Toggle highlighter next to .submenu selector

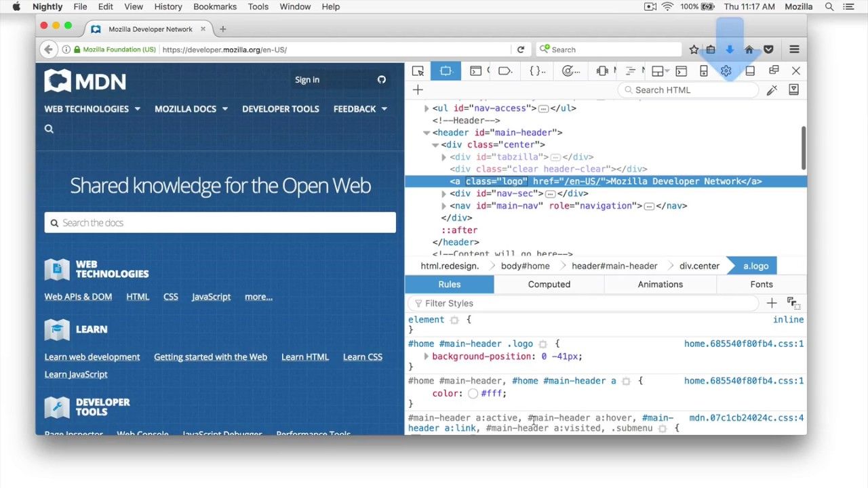(663, 428)
